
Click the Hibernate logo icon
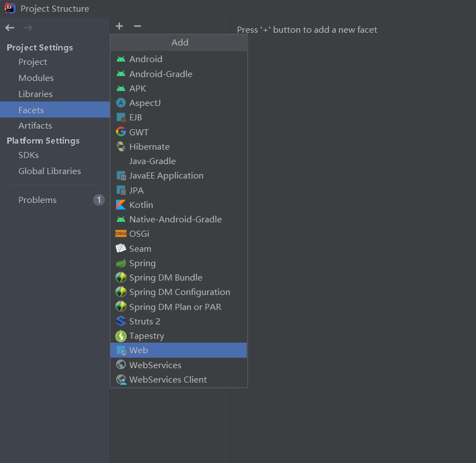121,146
